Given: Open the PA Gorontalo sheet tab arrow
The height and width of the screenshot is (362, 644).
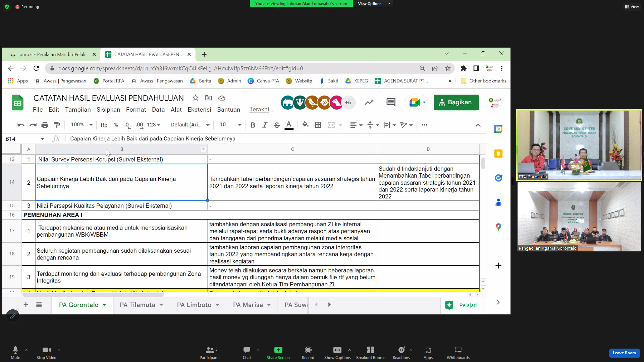Looking at the screenshot, I should tap(104, 305).
